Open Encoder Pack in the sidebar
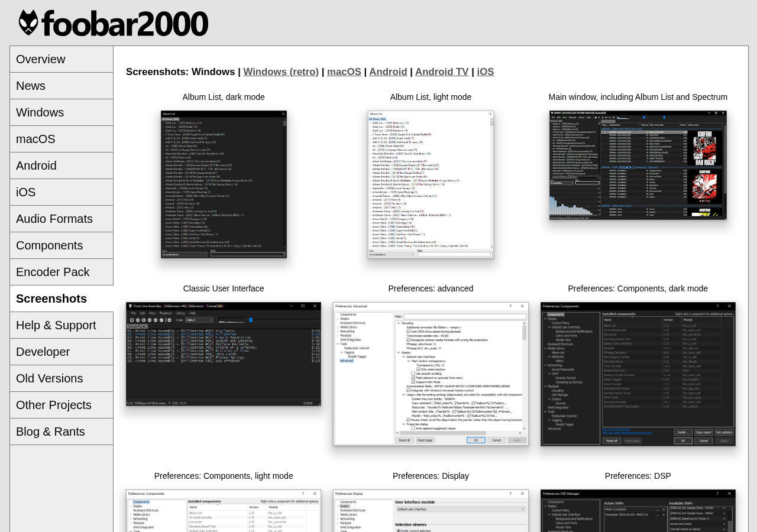This screenshot has width=757, height=532. coord(62,272)
